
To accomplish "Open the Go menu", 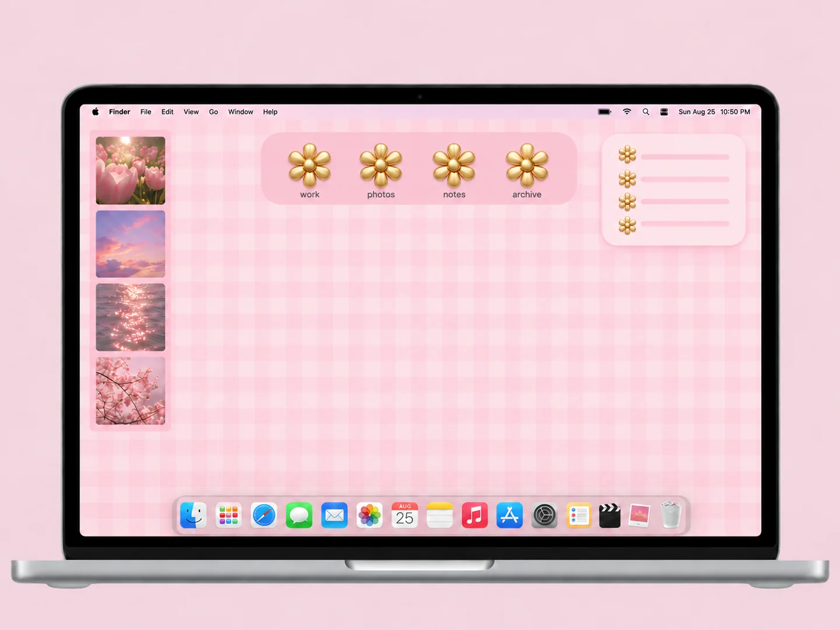I will tap(213, 112).
